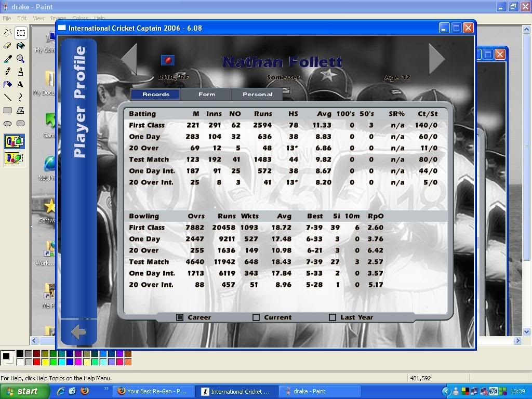This screenshot has height=399, width=532.
Task: Select the rectangular Select tool in Paint
Action: tap(21, 33)
